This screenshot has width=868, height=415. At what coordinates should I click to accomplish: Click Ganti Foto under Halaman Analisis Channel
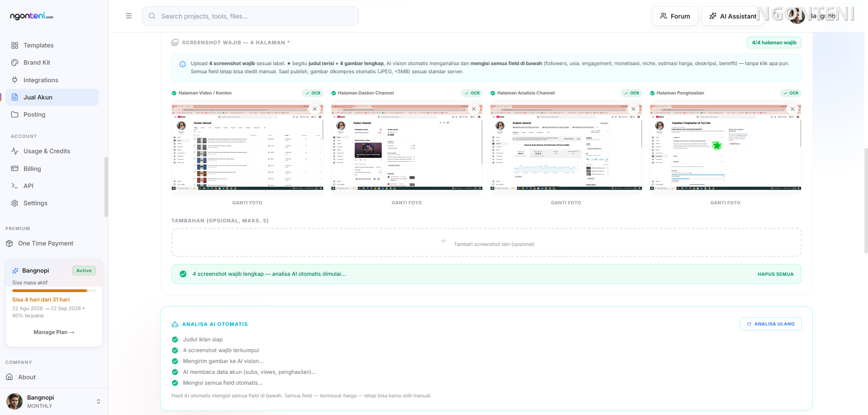click(x=566, y=203)
